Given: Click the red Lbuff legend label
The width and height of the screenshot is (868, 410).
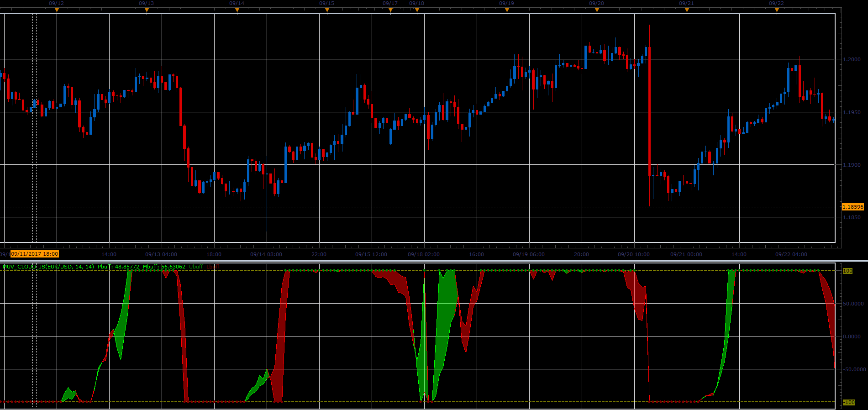Looking at the screenshot, I should coord(213,267).
